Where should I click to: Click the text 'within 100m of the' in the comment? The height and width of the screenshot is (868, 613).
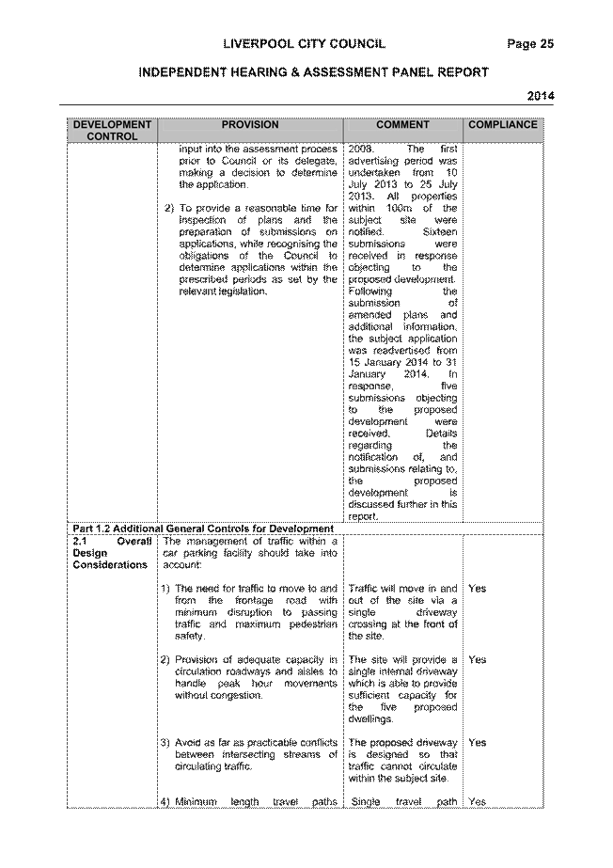tap(402, 208)
